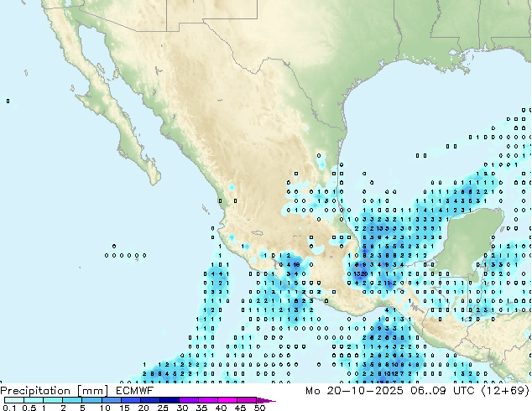This screenshot has height=411, width=532.
Task: Select the 2–5 mm legend color box
Action: coord(72,400)
